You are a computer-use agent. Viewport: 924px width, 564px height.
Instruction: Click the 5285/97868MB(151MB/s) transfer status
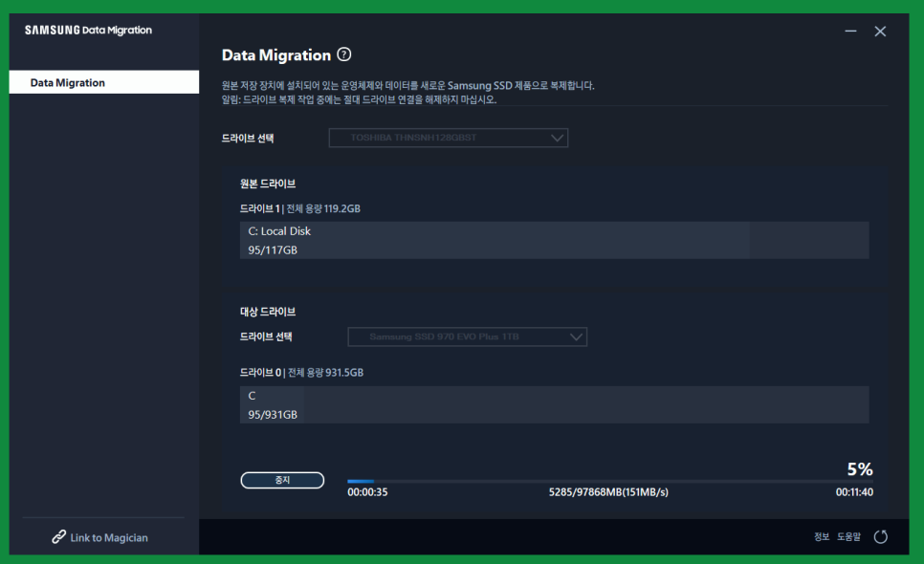(x=608, y=492)
